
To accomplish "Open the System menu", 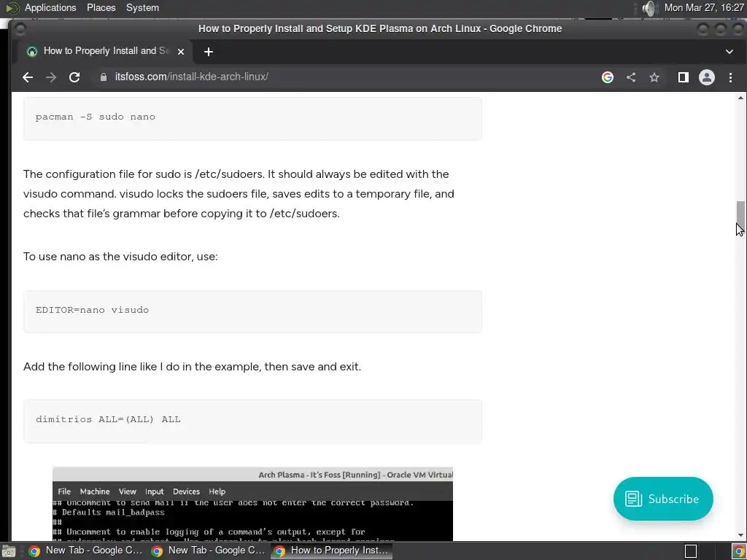I will 142,7.
